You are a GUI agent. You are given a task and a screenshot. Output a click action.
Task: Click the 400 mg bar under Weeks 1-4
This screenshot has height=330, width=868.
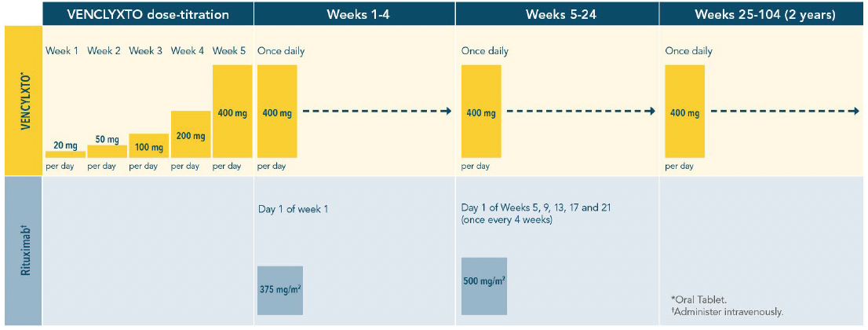coord(277,112)
